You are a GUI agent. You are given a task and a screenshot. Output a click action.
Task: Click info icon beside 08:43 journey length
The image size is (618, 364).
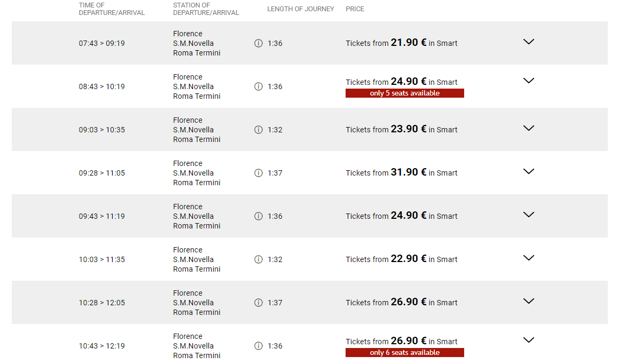[259, 86]
